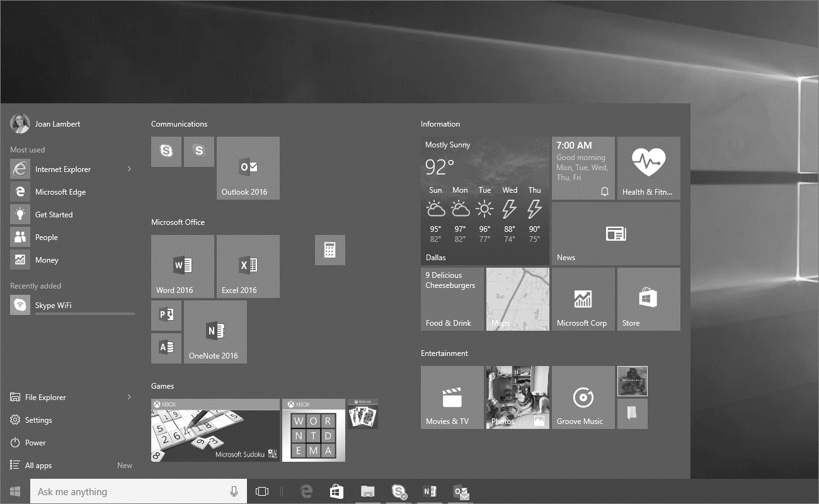Open the Photos tile
Viewport: 819px width, 504px height.
coord(518,398)
